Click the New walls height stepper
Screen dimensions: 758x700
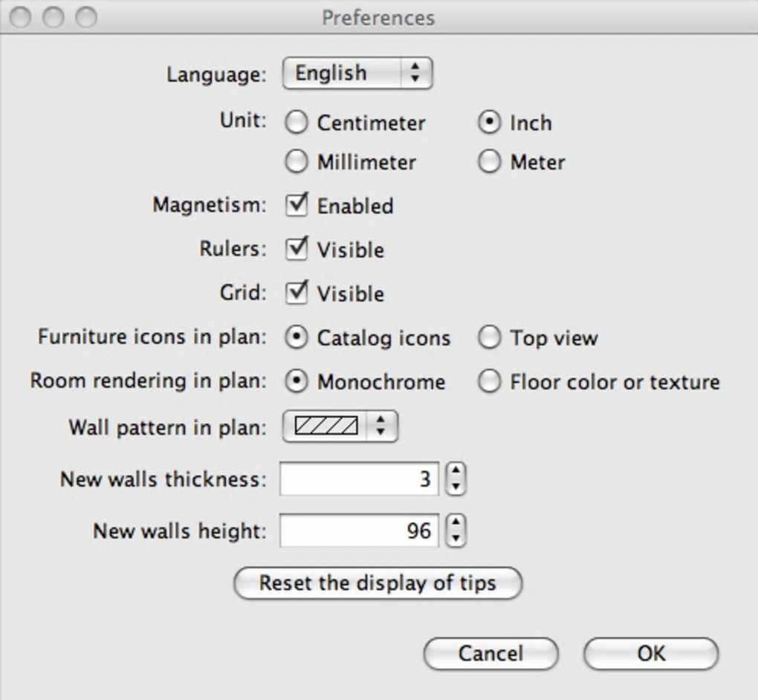coord(456,531)
